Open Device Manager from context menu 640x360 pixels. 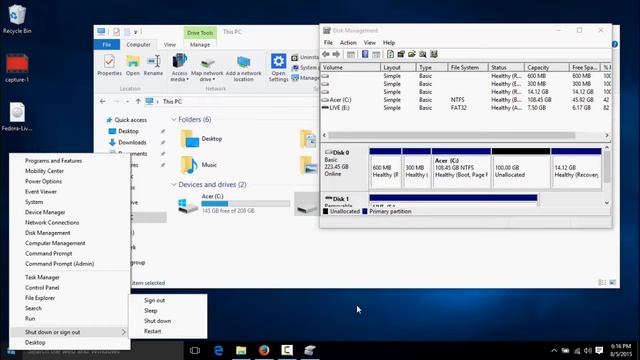(x=45, y=212)
